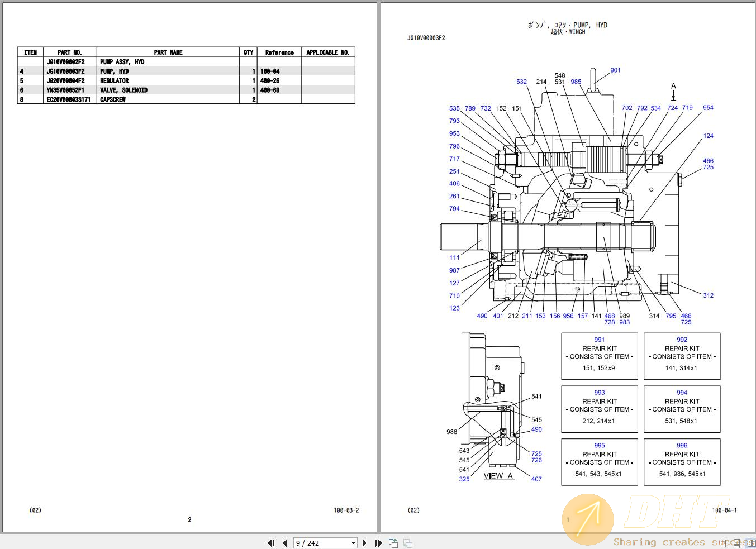756x549 pixels.
Task: Click part callout 717
Action: click(x=454, y=159)
